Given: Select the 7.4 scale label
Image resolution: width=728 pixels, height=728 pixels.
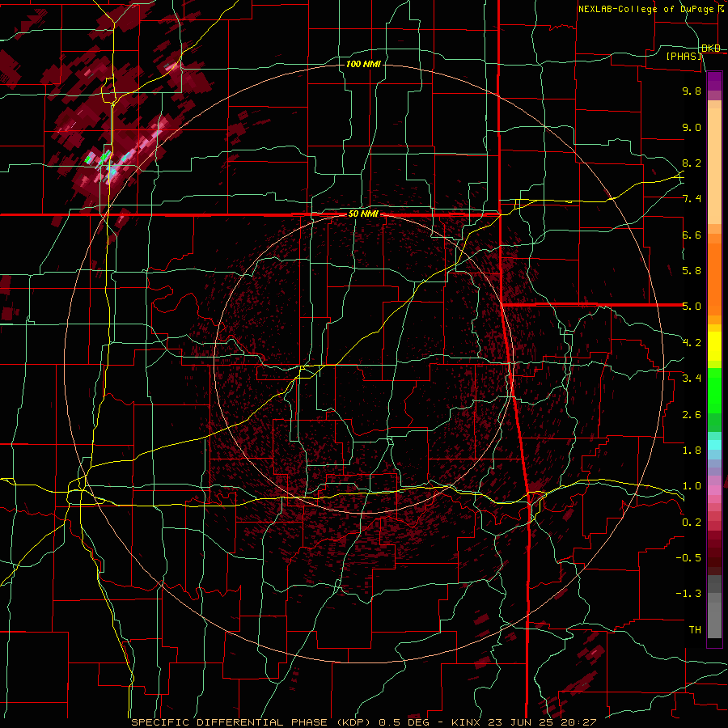Looking at the screenshot, I should tap(692, 199).
